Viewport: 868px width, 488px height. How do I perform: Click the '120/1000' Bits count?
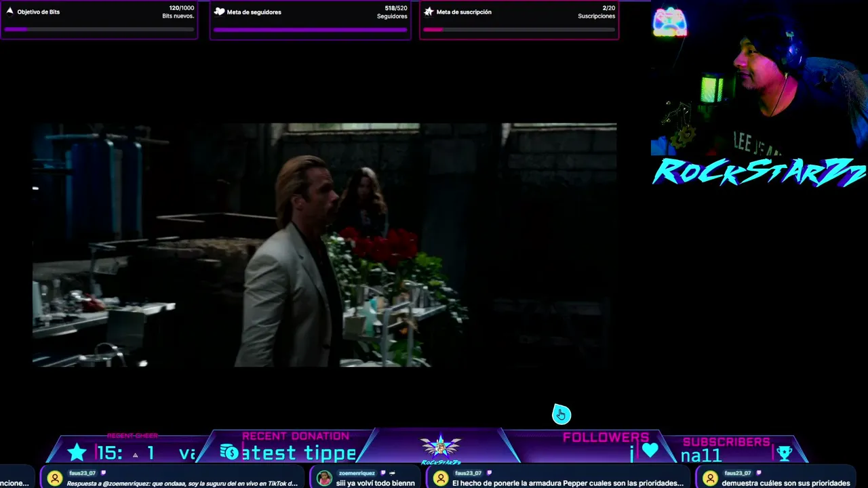click(x=182, y=8)
